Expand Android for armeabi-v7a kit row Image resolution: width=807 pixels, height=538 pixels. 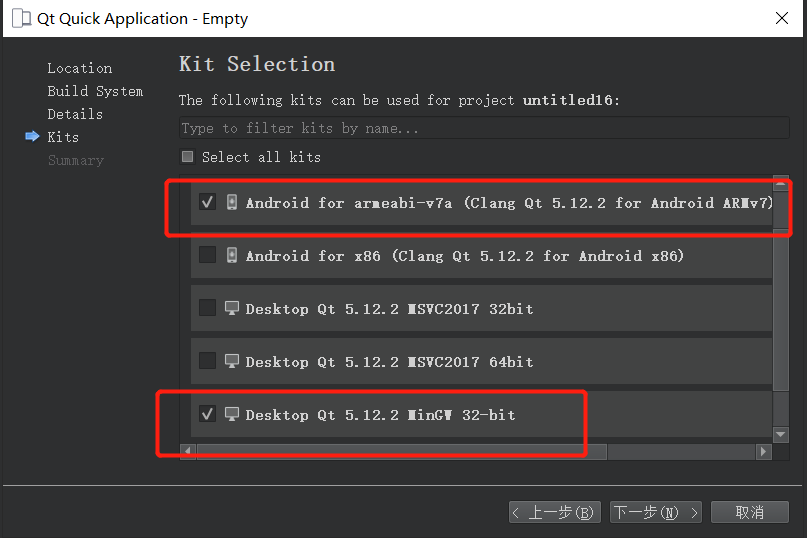(x=481, y=202)
